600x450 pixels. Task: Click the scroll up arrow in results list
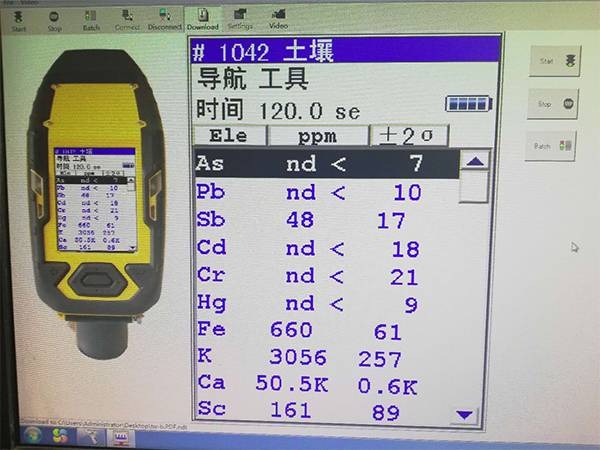(x=475, y=161)
